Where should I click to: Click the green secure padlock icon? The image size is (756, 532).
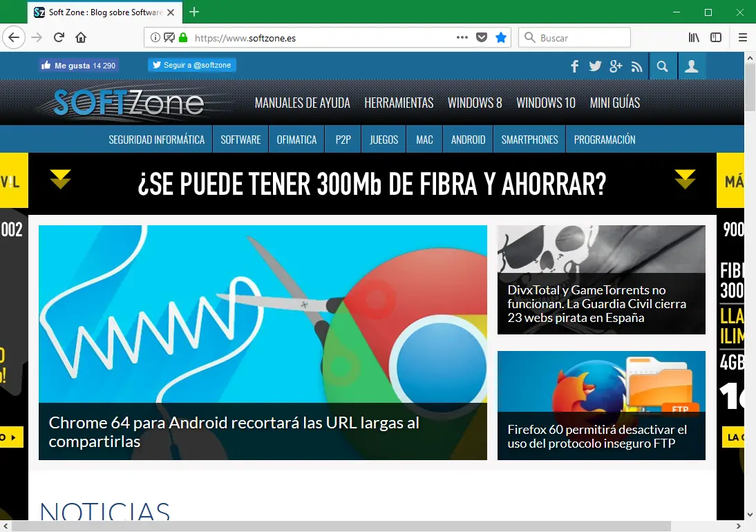(182, 37)
